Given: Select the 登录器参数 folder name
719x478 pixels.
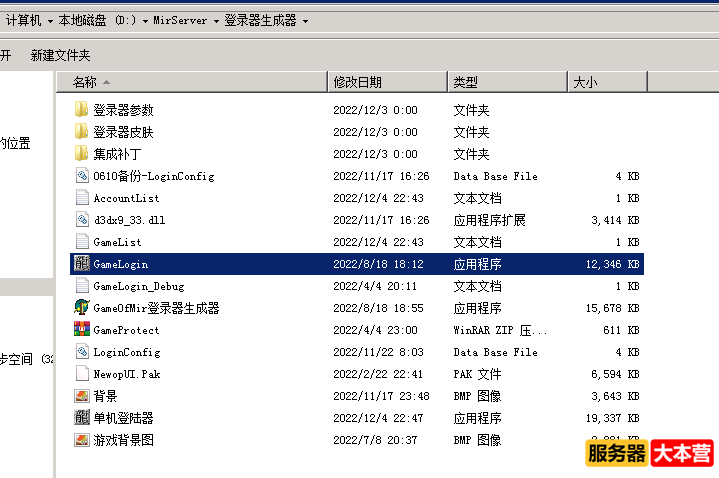Looking at the screenshot, I should [x=123, y=110].
